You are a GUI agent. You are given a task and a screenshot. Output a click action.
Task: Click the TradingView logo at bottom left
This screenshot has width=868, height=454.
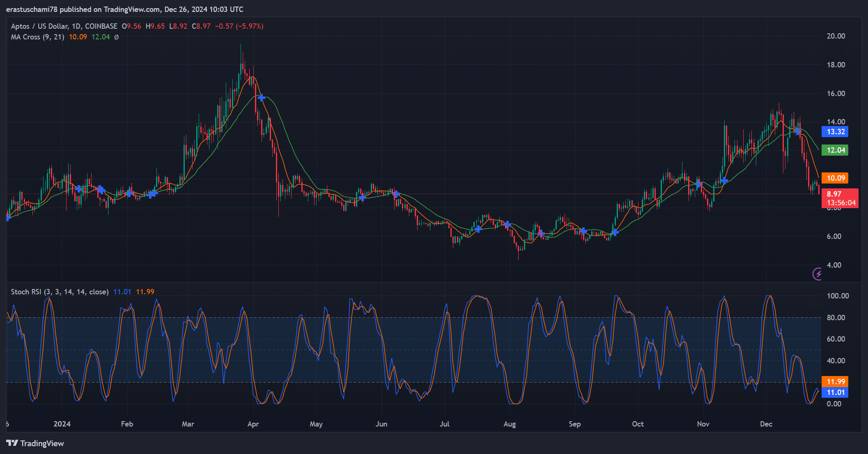click(35, 443)
